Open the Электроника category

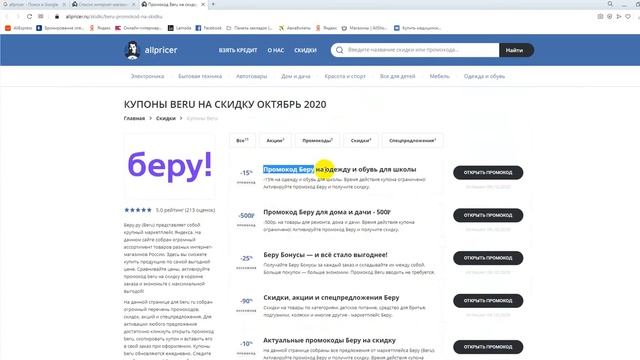tap(147, 76)
